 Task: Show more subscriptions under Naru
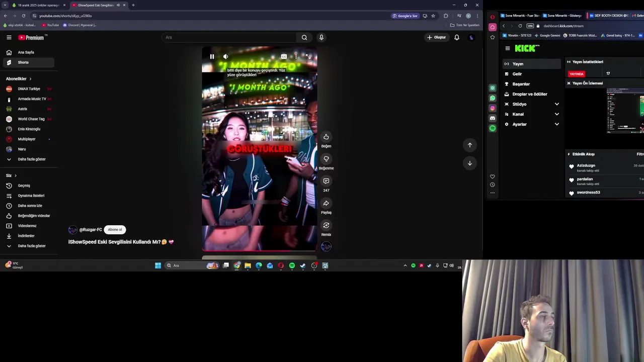click(x=28, y=159)
